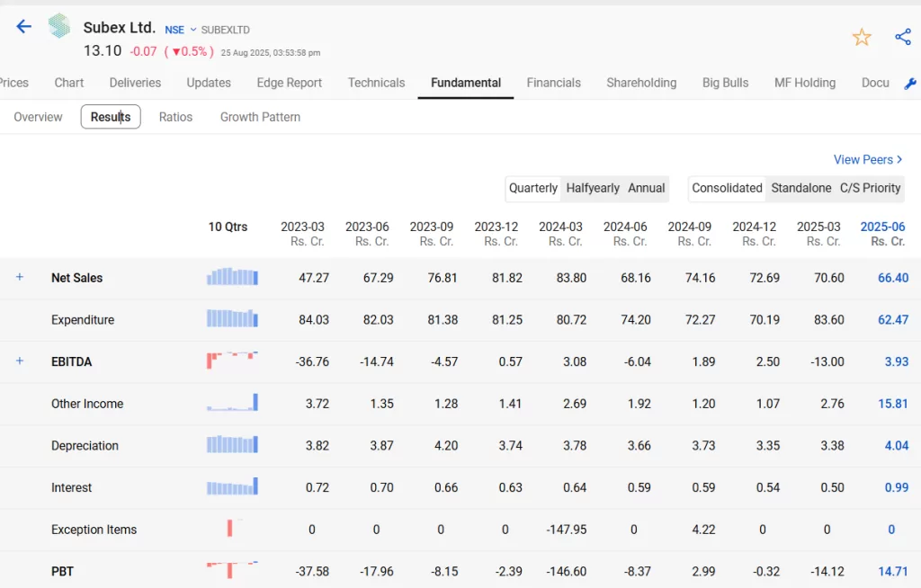The height and width of the screenshot is (588, 921).
Task: Go back using the left arrow
Action: point(23,26)
